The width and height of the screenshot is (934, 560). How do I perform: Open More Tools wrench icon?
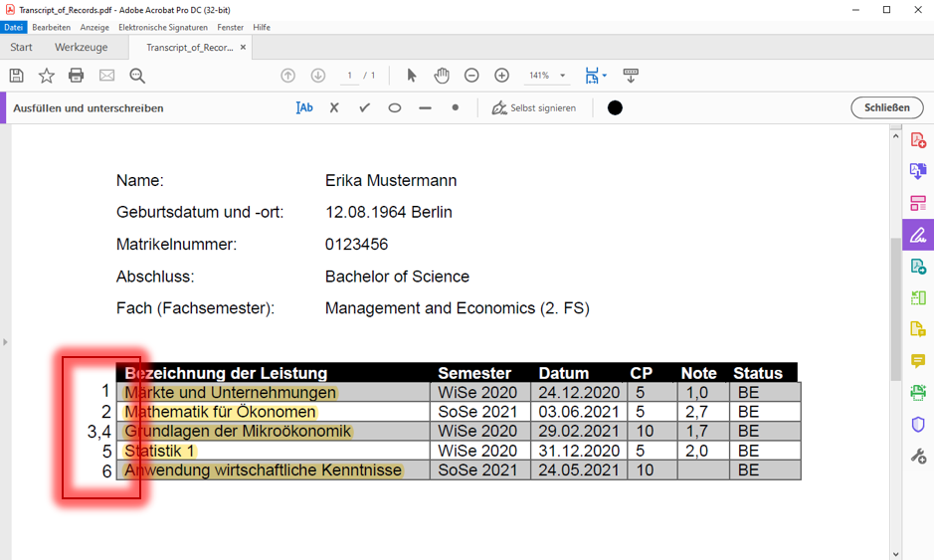point(918,457)
